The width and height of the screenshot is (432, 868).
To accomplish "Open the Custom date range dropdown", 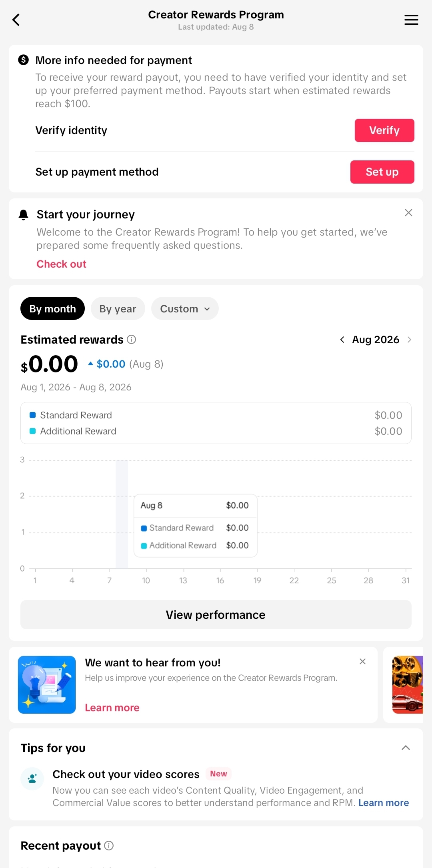I will pos(185,308).
